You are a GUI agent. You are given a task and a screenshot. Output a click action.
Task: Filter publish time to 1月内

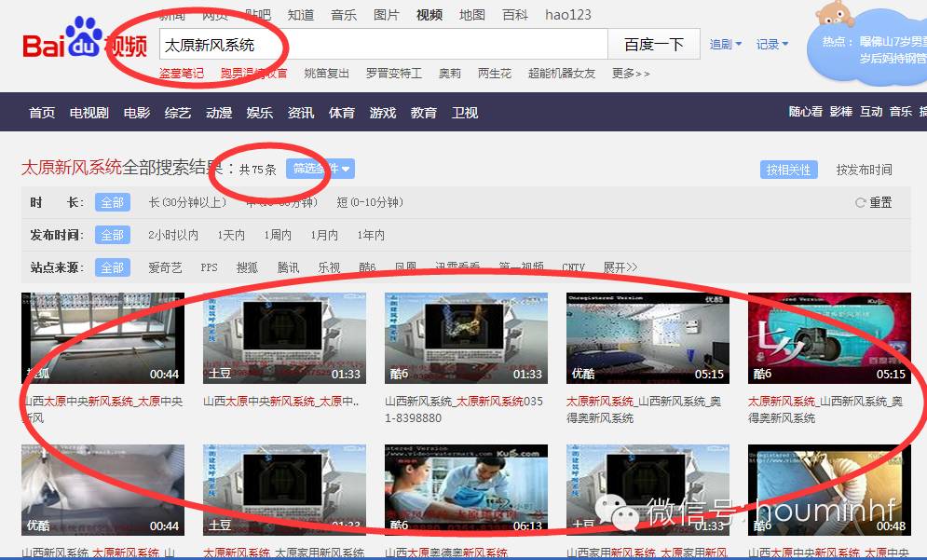(324, 235)
